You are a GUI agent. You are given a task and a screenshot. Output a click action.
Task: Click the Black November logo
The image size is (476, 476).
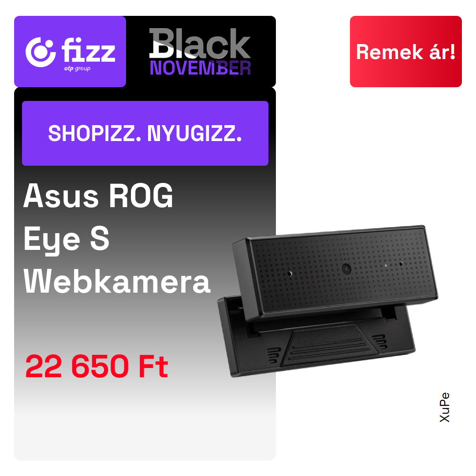[200, 52]
